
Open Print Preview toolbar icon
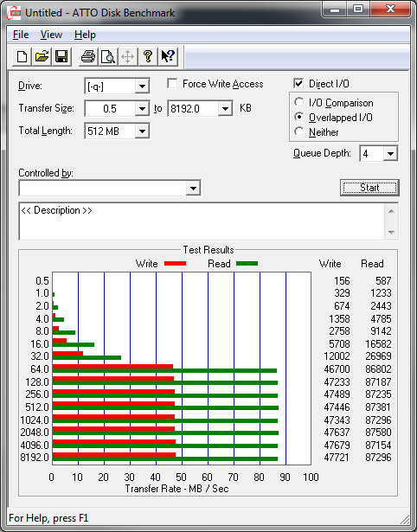(108, 56)
